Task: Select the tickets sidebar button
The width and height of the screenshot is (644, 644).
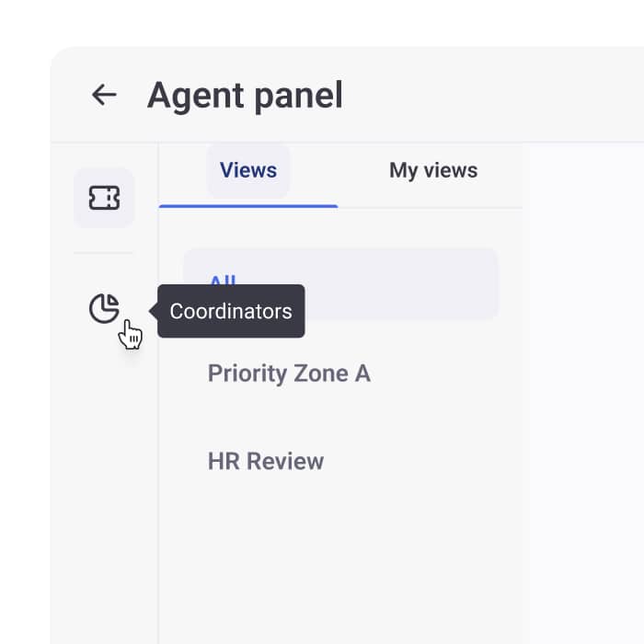Action: [x=104, y=198]
